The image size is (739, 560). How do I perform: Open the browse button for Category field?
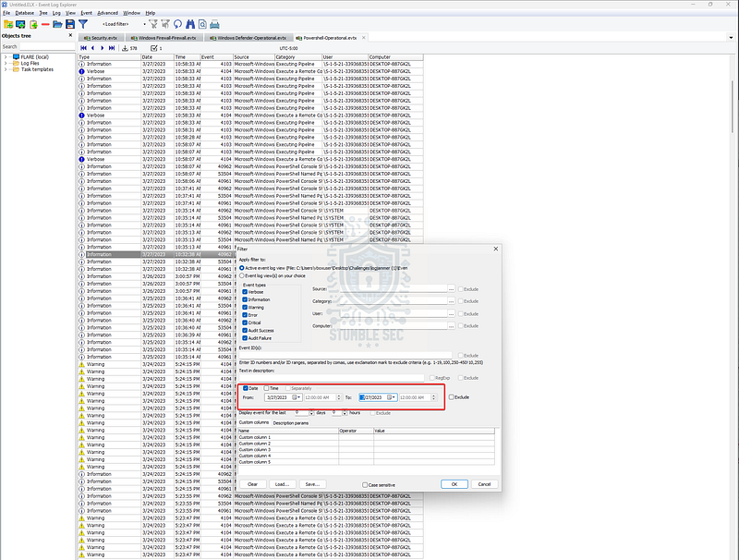point(451,301)
